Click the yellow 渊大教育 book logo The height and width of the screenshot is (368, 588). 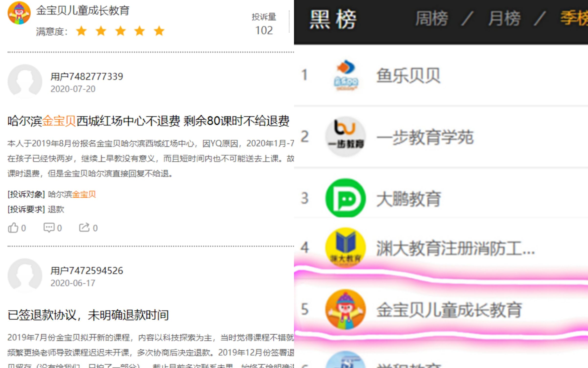coord(346,247)
